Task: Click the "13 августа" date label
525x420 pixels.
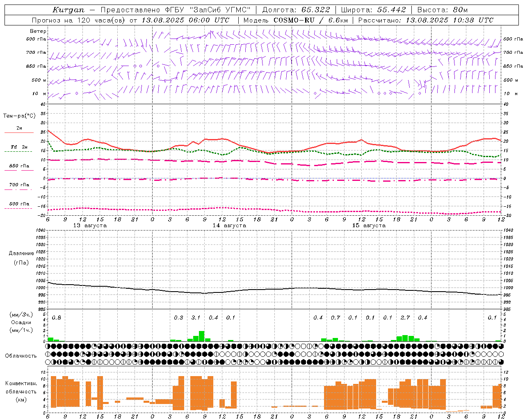Action: pos(90,226)
